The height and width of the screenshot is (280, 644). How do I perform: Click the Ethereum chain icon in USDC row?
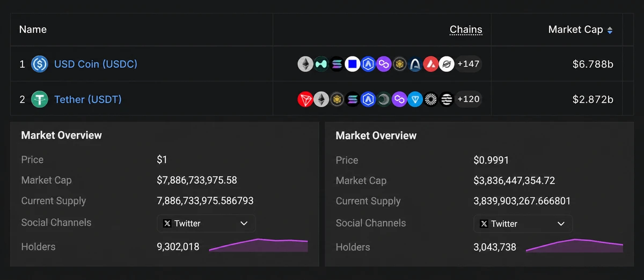click(x=305, y=64)
